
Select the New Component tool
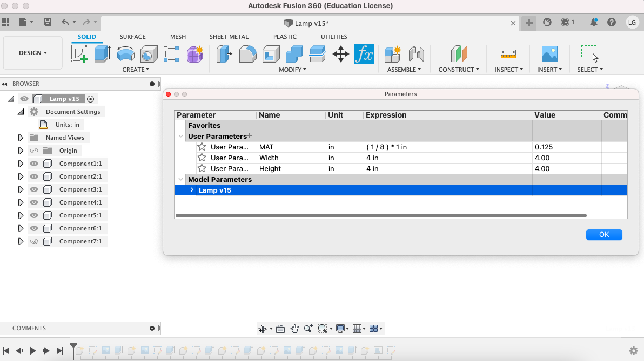pos(393,54)
